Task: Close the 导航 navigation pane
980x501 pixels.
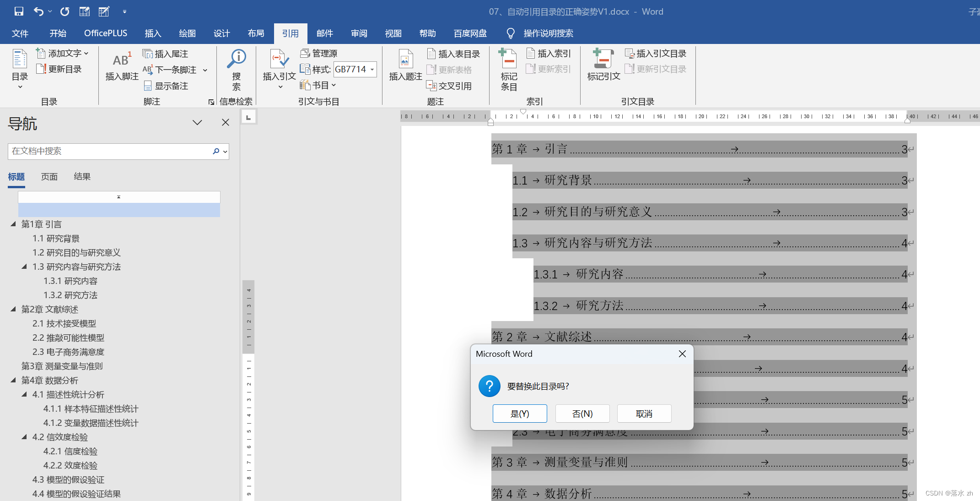Action: [x=226, y=122]
